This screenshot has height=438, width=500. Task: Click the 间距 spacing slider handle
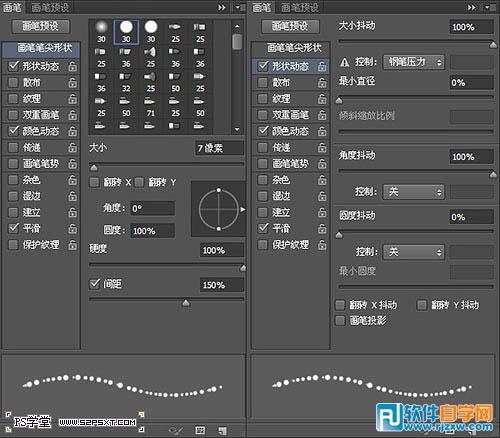click(186, 303)
